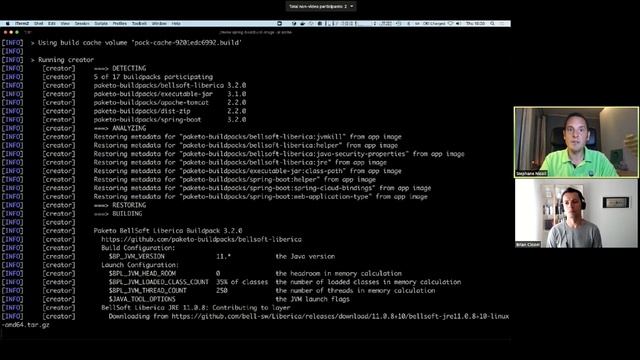This screenshot has width=640, height=360.
Task: Open Notification Center icon in menu bar
Action: (x=502, y=24)
